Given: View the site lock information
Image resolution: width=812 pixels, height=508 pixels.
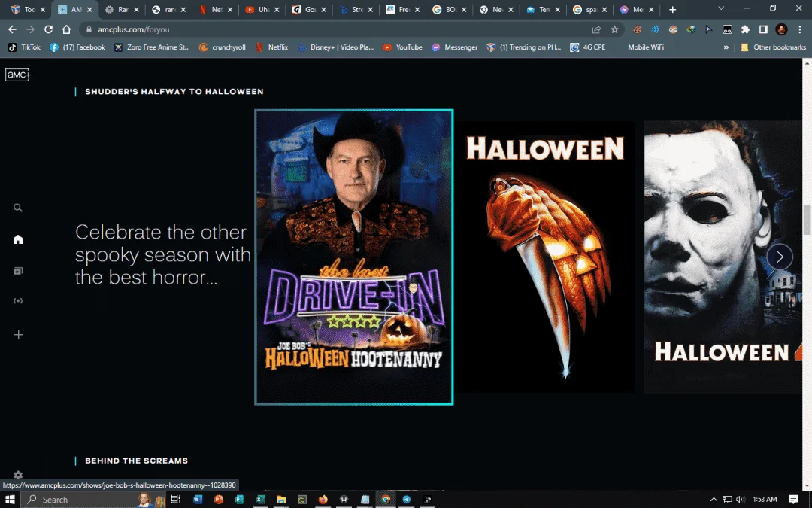Looking at the screenshot, I should point(89,29).
